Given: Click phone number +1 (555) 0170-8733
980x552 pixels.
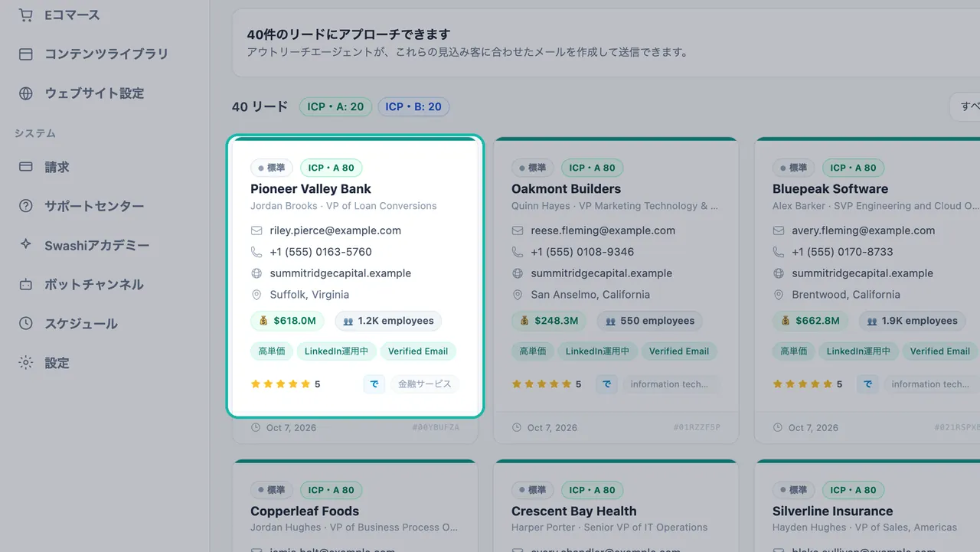Looking at the screenshot, I should 843,252.
